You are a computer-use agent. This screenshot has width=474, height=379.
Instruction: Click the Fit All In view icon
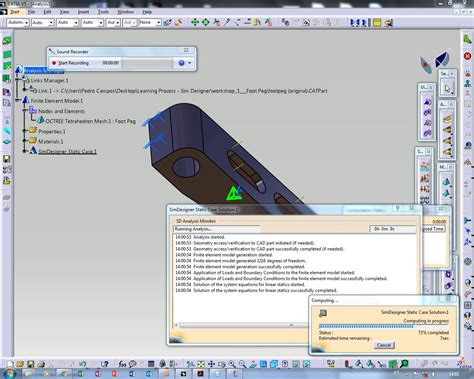(201, 364)
